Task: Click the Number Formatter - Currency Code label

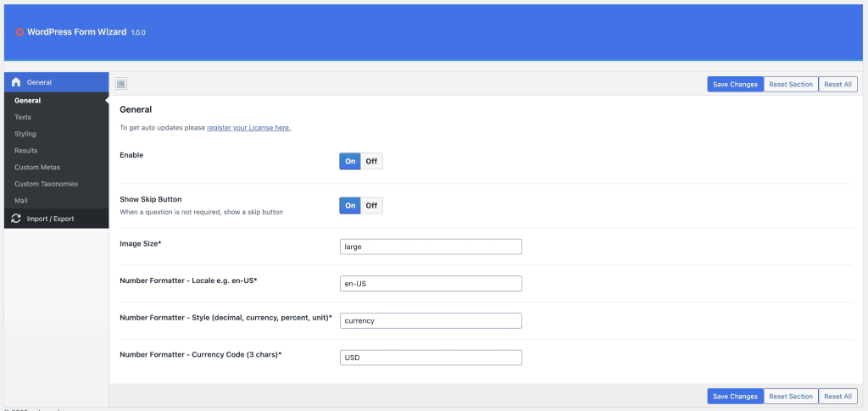Action: click(200, 354)
